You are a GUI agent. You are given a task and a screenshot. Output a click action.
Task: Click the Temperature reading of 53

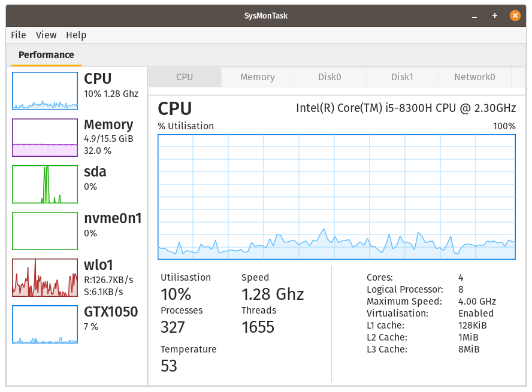click(169, 366)
